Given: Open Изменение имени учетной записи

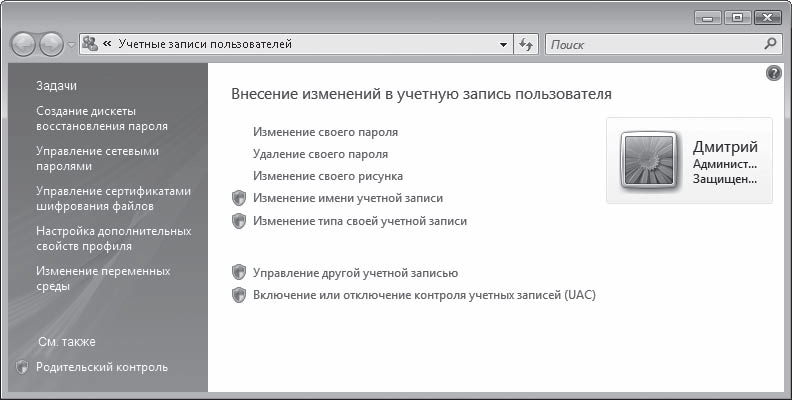Looking at the screenshot, I should click(347, 198).
